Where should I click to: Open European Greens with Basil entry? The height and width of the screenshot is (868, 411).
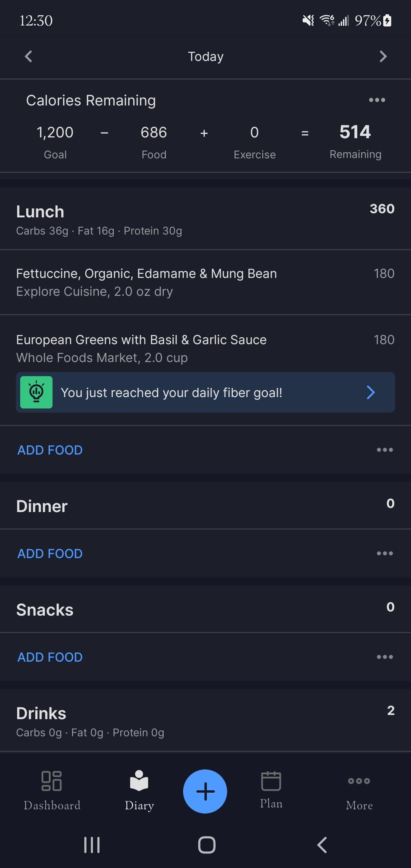coord(141,348)
